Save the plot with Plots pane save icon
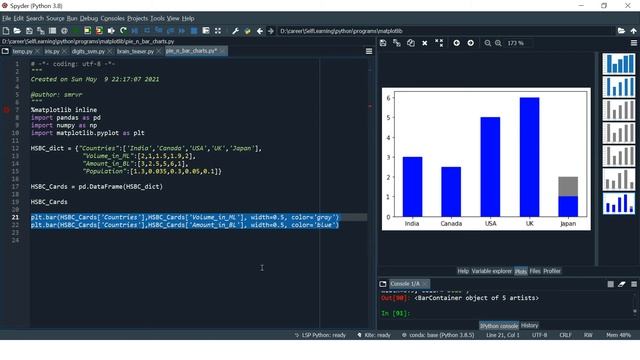 click(383, 43)
